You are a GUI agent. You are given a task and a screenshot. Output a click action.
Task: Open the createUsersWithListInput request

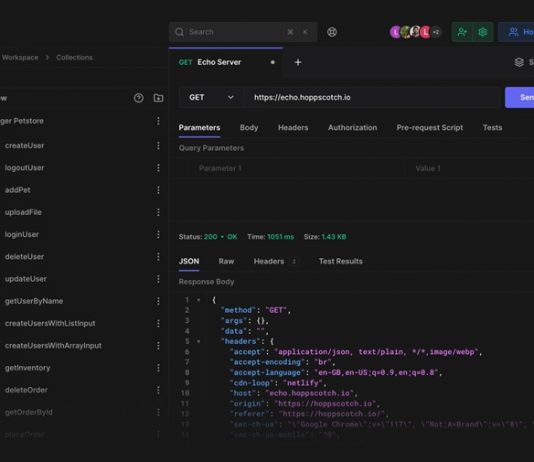click(x=50, y=323)
